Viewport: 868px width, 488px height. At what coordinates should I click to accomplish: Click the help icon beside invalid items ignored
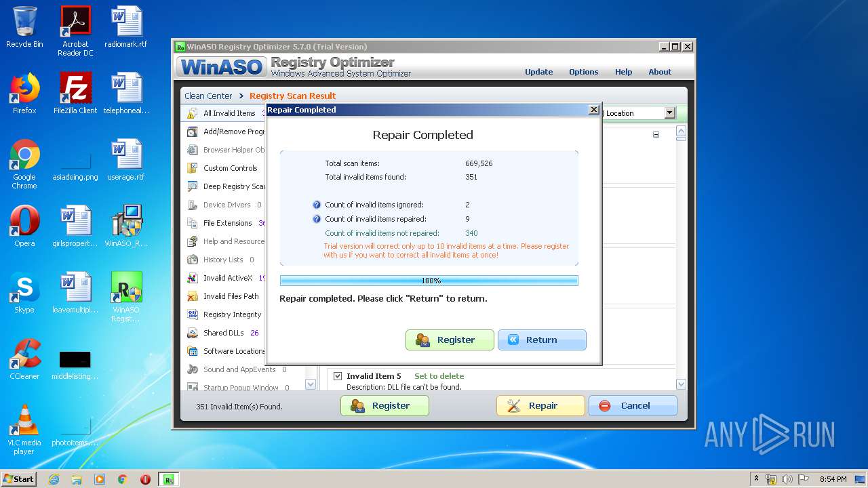(x=317, y=205)
